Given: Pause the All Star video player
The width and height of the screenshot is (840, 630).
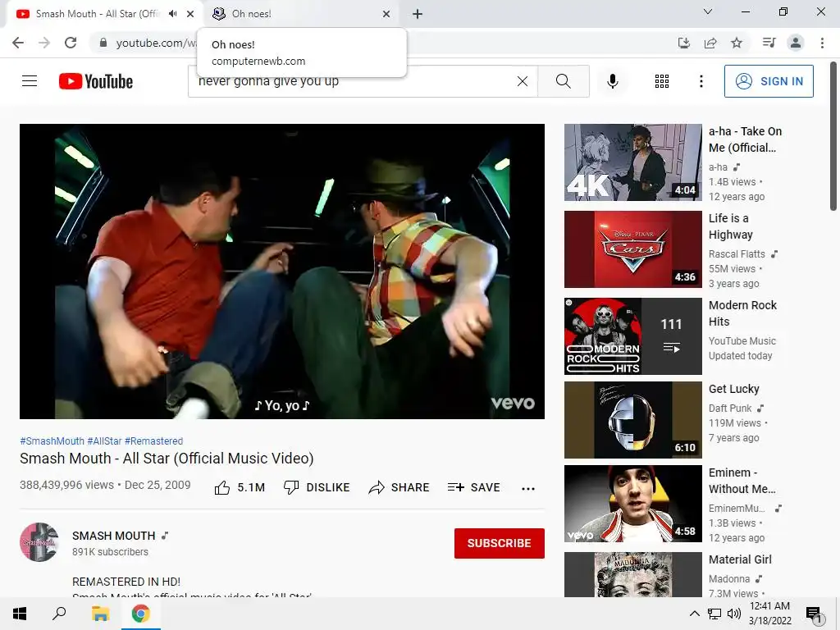Looking at the screenshot, I should [282, 271].
